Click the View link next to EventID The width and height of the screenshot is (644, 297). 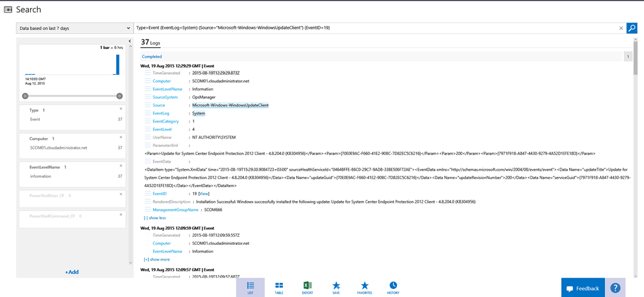point(204,194)
